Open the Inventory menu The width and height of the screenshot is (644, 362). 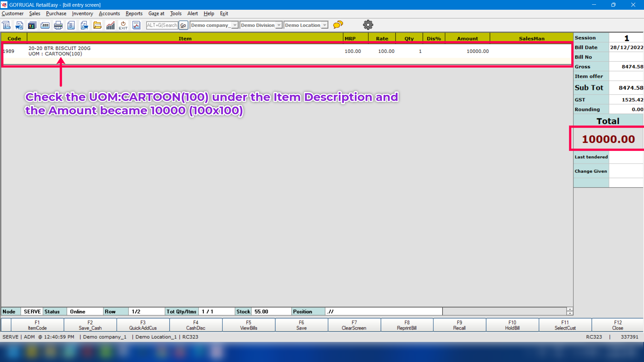coord(82,13)
